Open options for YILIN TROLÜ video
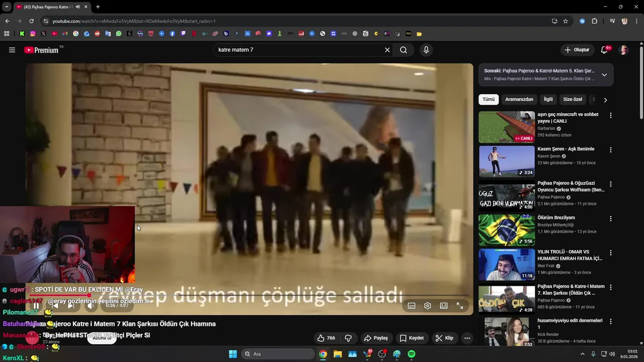This screenshot has width=644, height=362. coord(611,253)
